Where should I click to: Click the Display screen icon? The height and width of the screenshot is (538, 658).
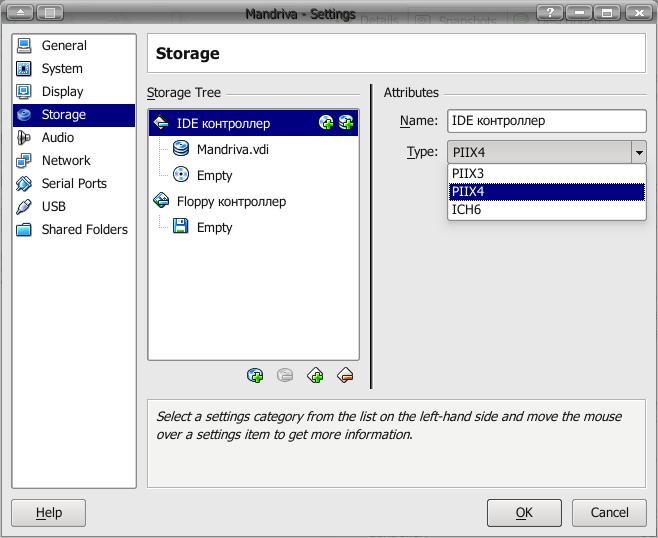click(x=24, y=91)
